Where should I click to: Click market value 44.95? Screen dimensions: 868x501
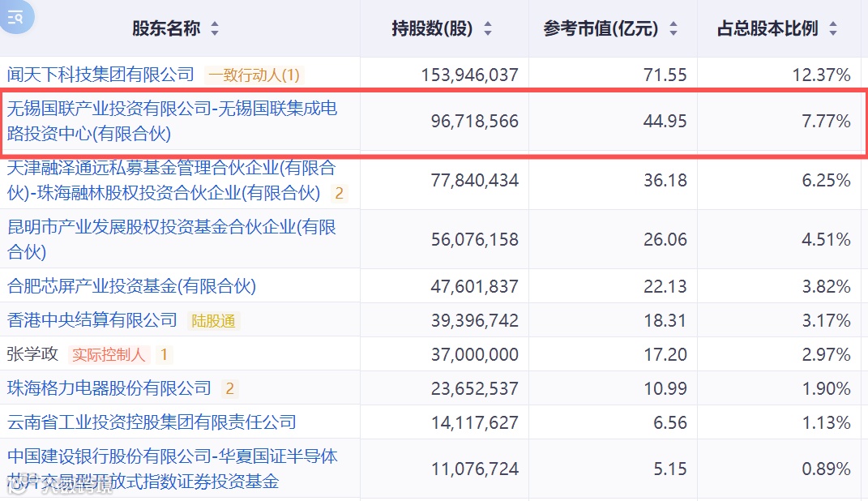(665, 122)
